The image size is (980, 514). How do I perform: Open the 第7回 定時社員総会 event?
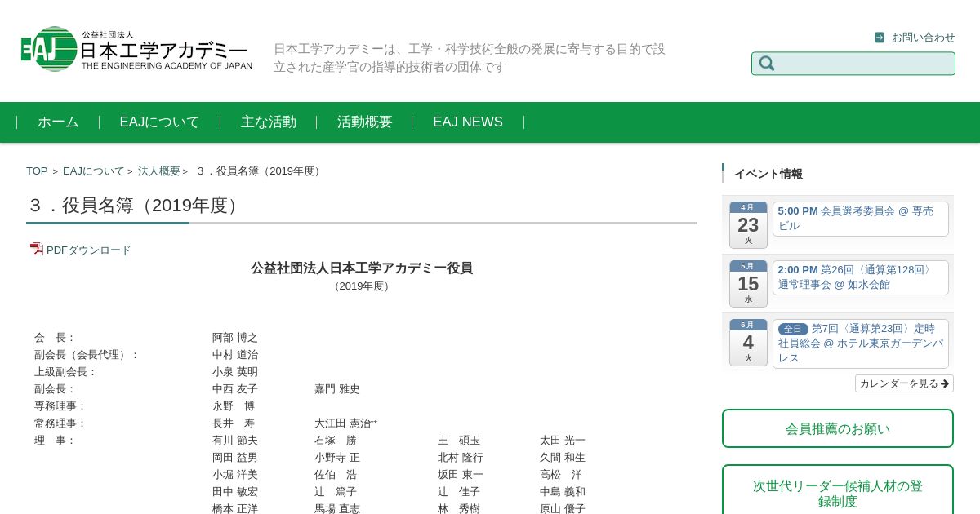tap(860, 343)
